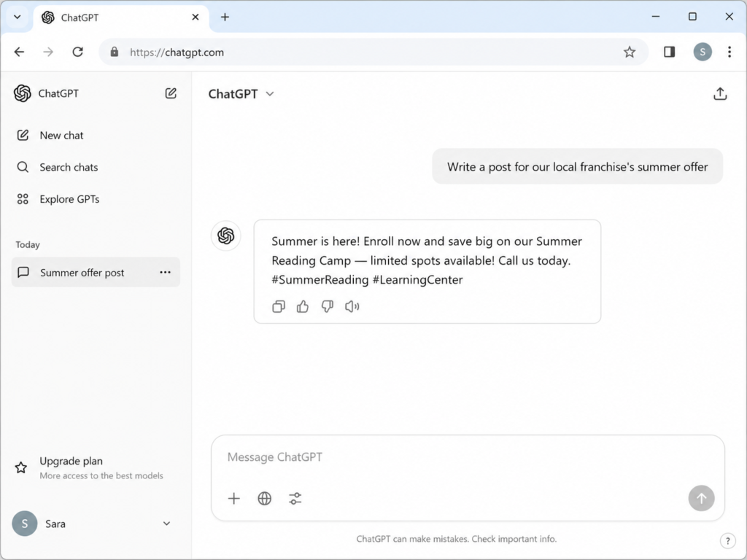Image resolution: width=747 pixels, height=560 pixels.
Task: Open options for Summer offer post chat
Action: click(x=165, y=273)
